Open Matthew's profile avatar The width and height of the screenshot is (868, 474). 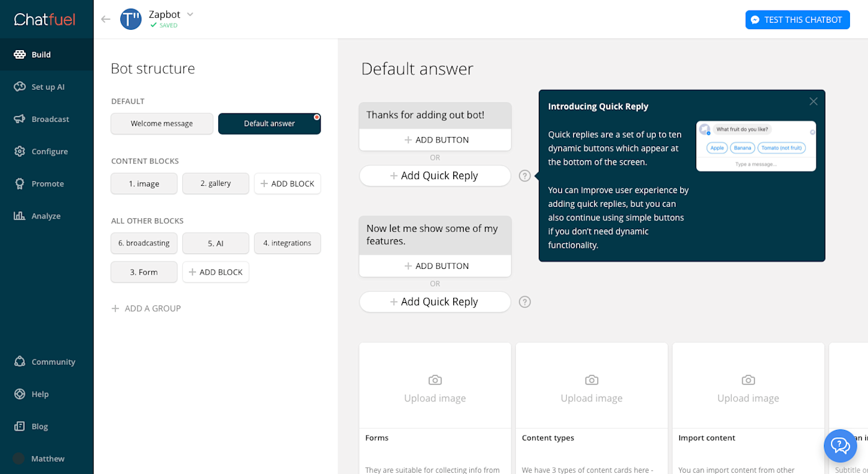(x=19, y=459)
